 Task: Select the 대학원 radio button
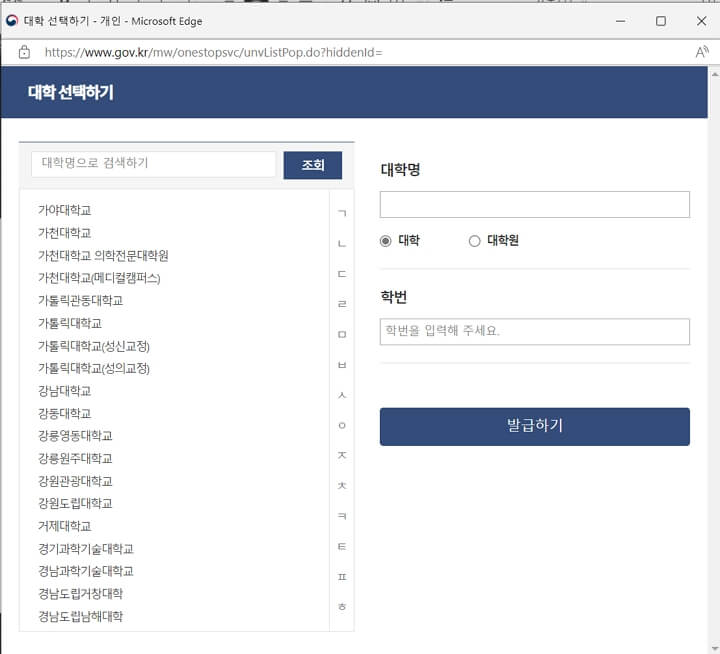(474, 241)
